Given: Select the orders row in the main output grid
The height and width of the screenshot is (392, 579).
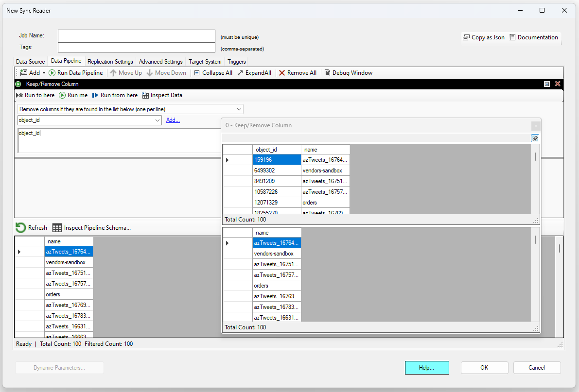Looking at the screenshot, I should pos(69,294).
